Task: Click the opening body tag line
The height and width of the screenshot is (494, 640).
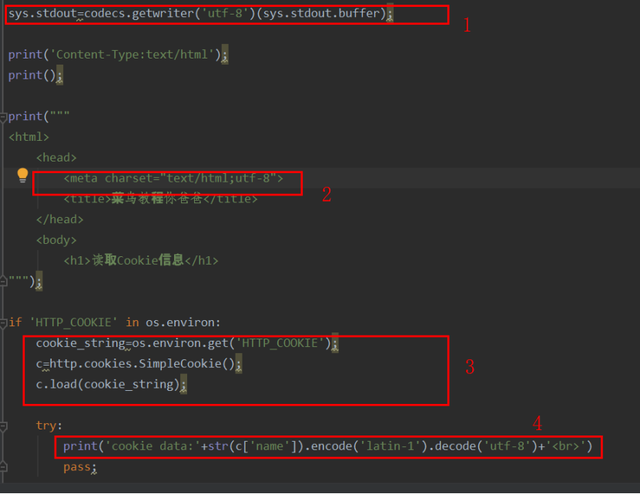Action: pyautogui.click(x=56, y=240)
